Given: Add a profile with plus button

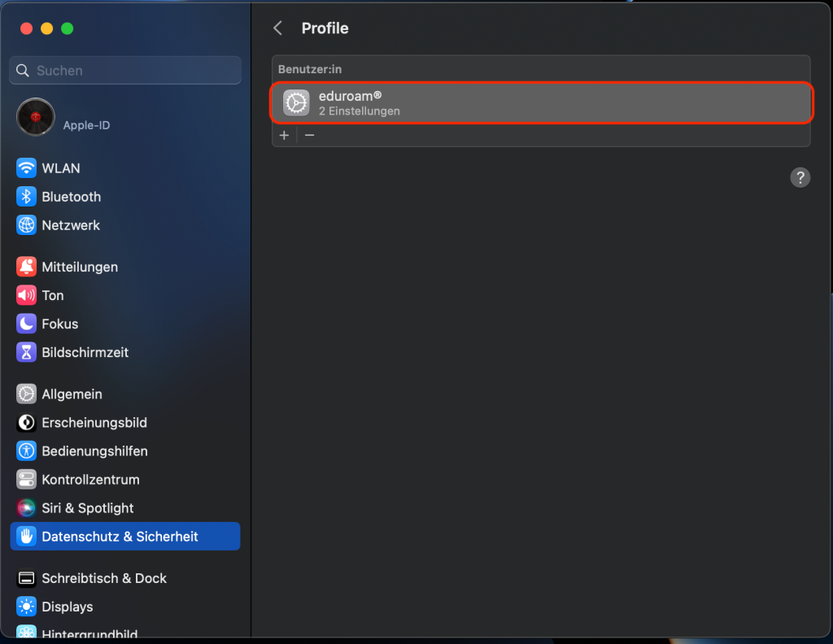Looking at the screenshot, I should 284,135.
